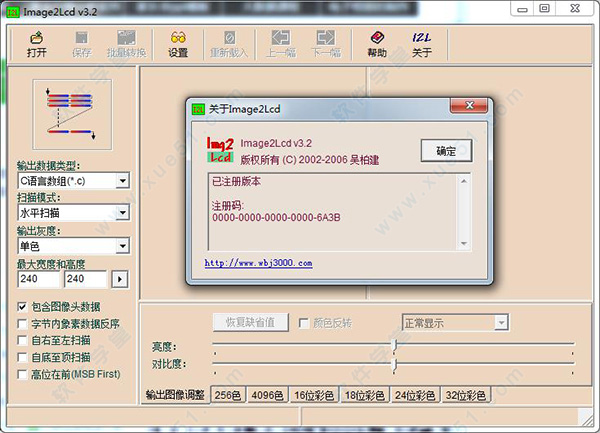Enable 自底至顶扫描 checkbox
Viewport: 600px width, 433px height.
pyautogui.click(x=22, y=358)
